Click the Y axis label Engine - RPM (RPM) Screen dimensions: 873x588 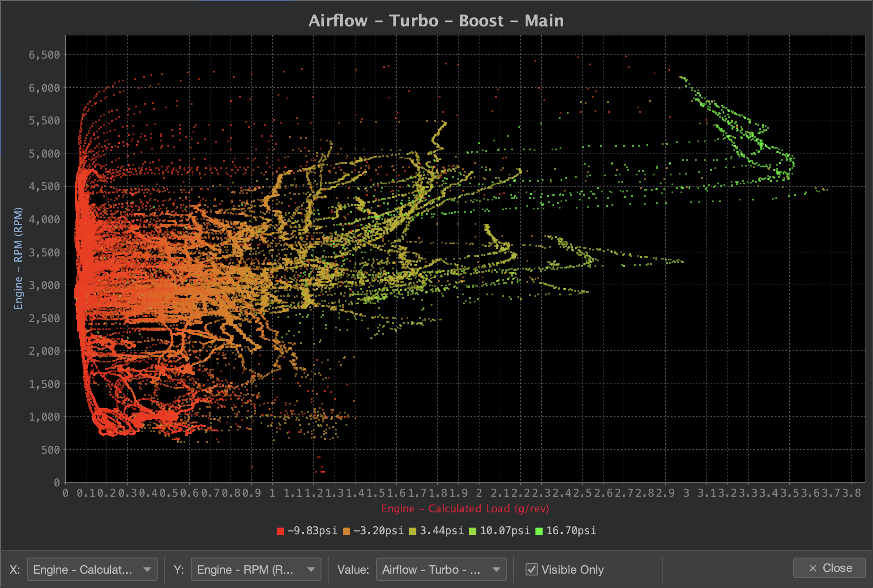coord(18,258)
